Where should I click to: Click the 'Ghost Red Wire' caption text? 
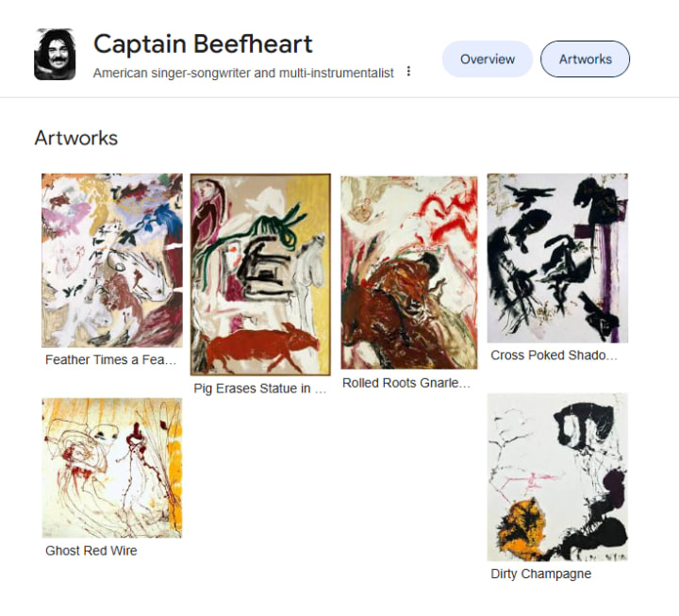coord(91,551)
